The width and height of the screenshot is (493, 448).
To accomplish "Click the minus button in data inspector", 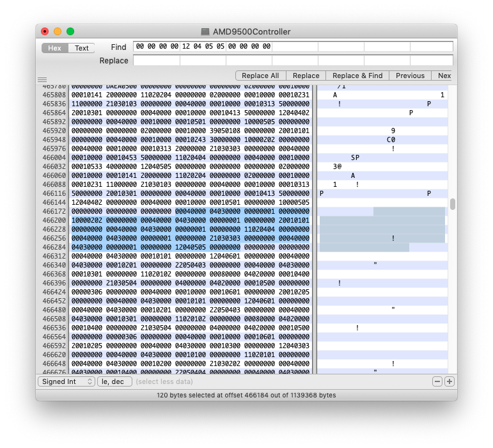I will [x=437, y=381].
